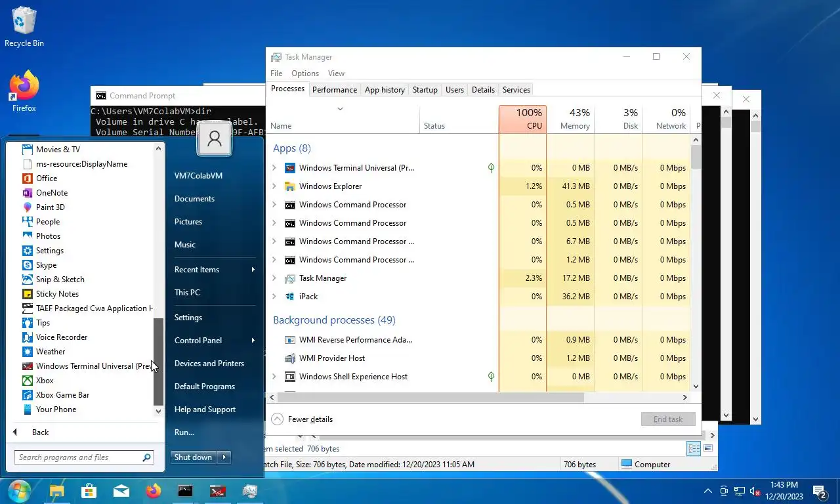The image size is (840, 504).
Task: Show hidden system tray icons
Action: tap(708, 491)
